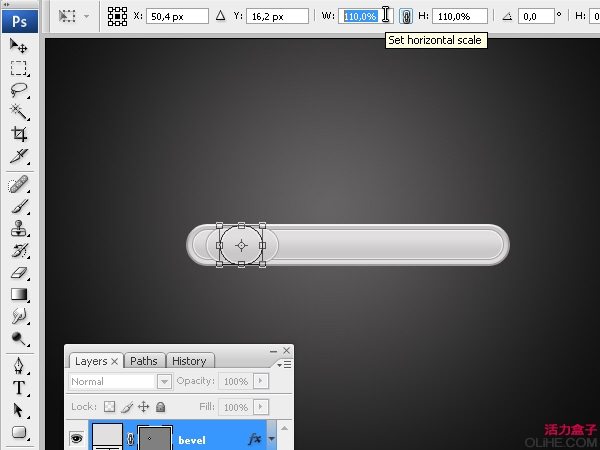Select the bevel layer name
This screenshot has width=600, height=450.
click(x=192, y=440)
